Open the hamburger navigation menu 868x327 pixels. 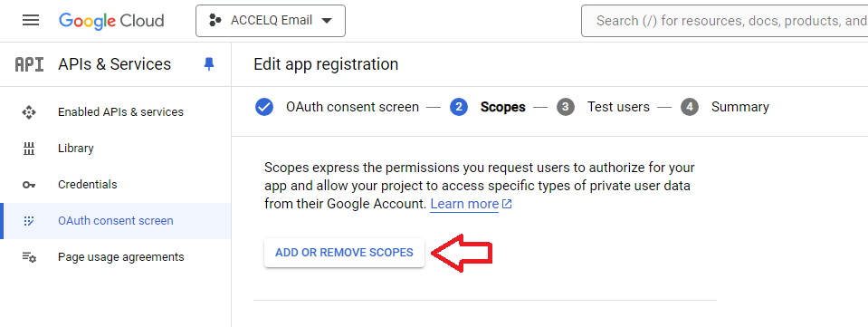31,21
